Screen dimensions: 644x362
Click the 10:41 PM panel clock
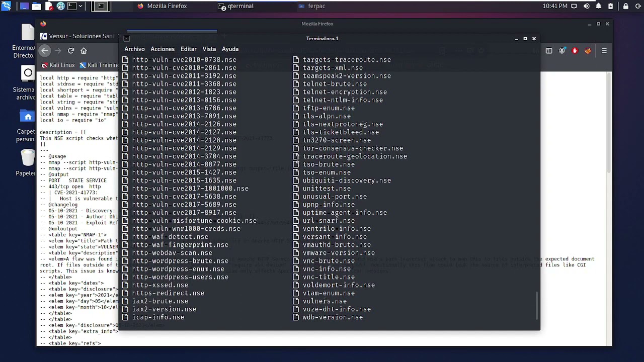tap(555, 6)
